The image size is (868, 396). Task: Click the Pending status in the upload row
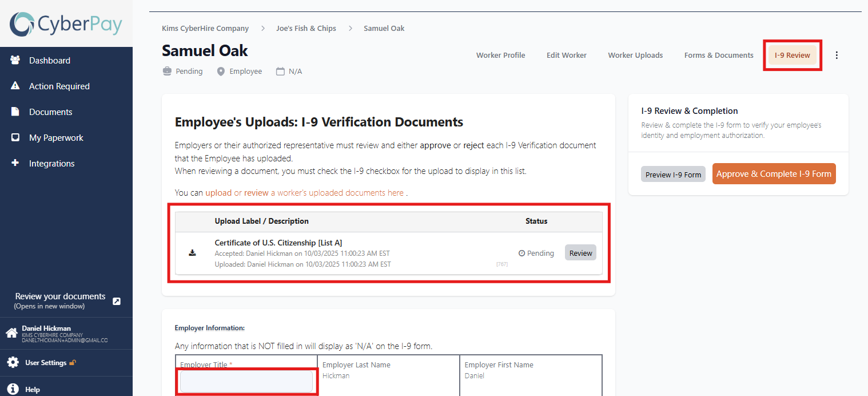click(x=536, y=253)
